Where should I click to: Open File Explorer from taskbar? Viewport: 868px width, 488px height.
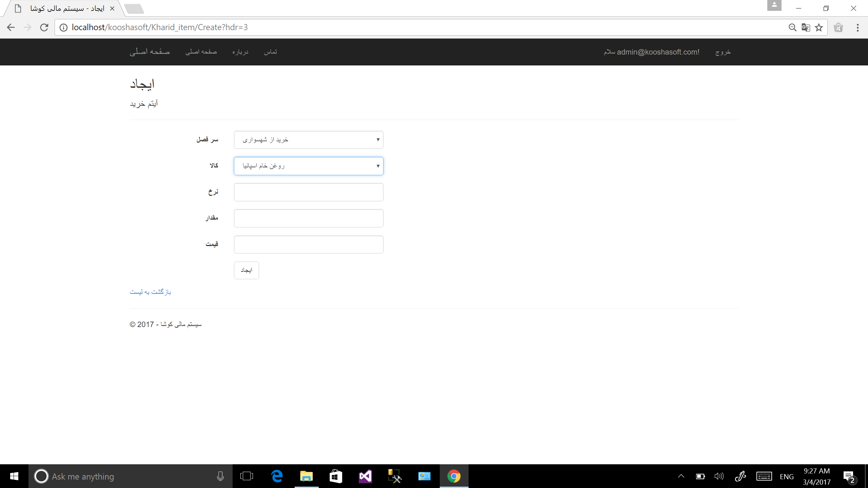click(306, 476)
